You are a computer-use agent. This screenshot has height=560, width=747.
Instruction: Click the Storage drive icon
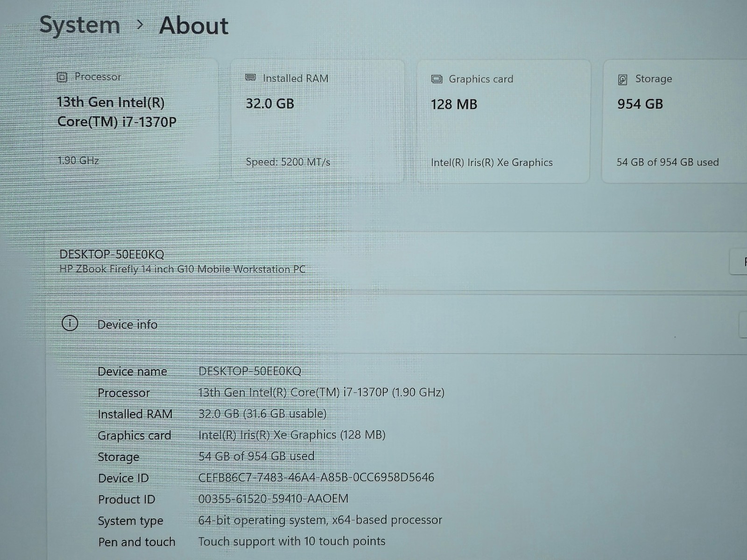pyautogui.click(x=623, y=80)
